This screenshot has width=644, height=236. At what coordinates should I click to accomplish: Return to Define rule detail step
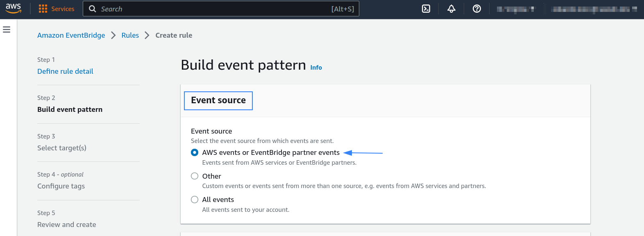pyautogui.click(x=65, y=71)
